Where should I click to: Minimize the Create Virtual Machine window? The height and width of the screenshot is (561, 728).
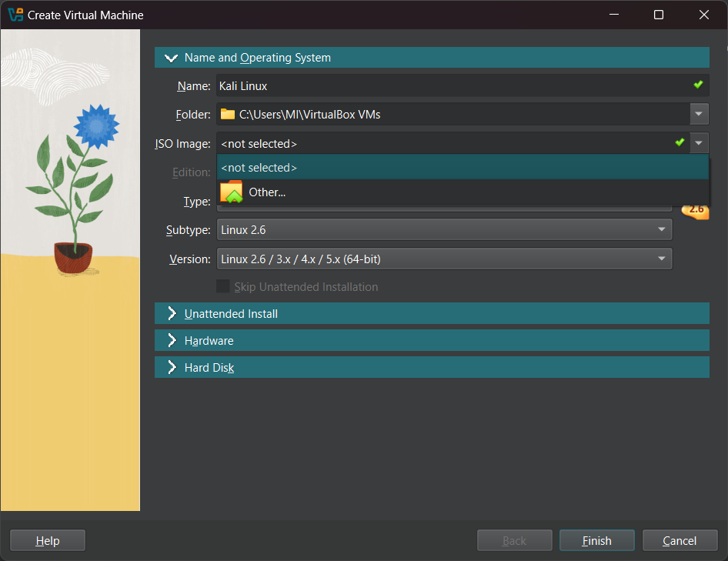613,15
